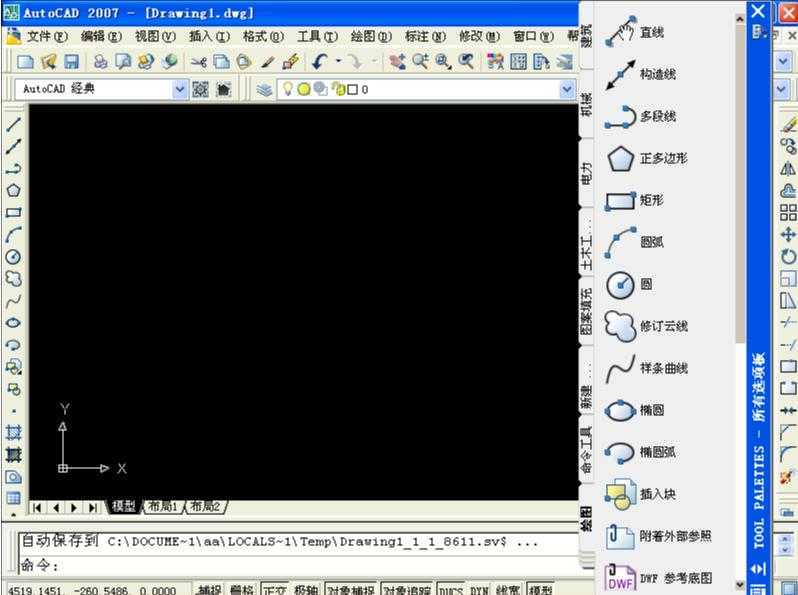Click the pan realtime toolbar icon
Viewport: 798px width, 595px height.
[x=397, y=62]
